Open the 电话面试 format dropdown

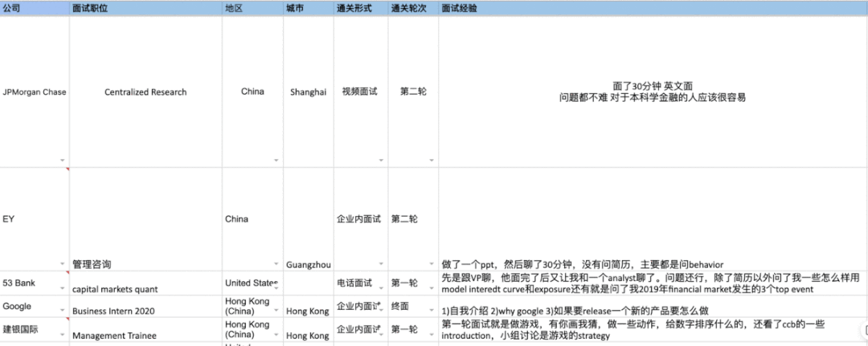(x=381, y=288)
